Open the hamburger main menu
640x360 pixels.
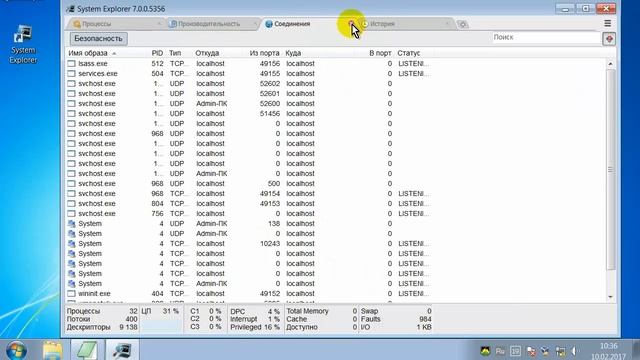pyautogui.click(x=607, y=24)
